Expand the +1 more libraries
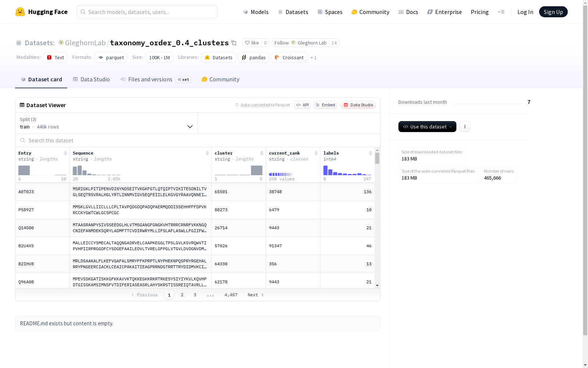The height and width of the screenshot is (368, 588). pyautogui.click(x=313, y=57)
